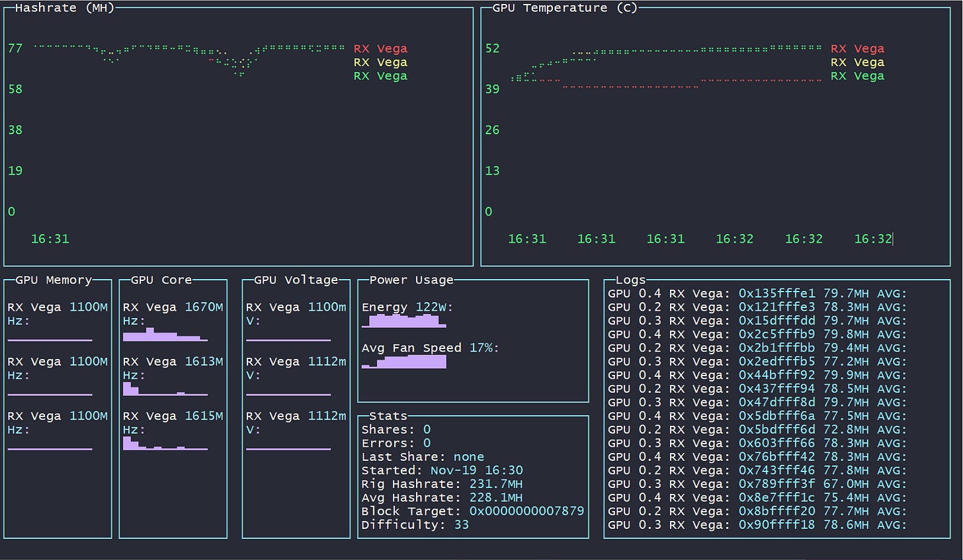
Task: Click the 58 axis label in Hashrate chart
Action: point(15,89)
